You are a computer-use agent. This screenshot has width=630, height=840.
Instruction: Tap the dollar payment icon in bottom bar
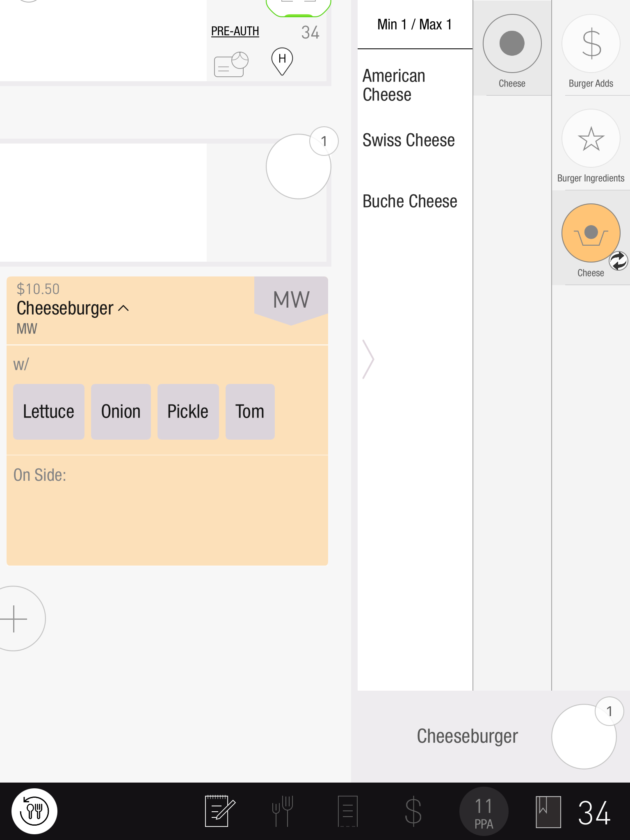pyautogui.click(x=413, y=811)
